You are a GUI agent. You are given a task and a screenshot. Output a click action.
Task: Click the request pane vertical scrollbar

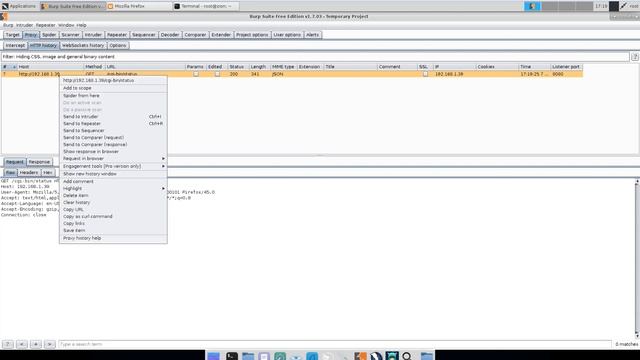click(637, 258)
